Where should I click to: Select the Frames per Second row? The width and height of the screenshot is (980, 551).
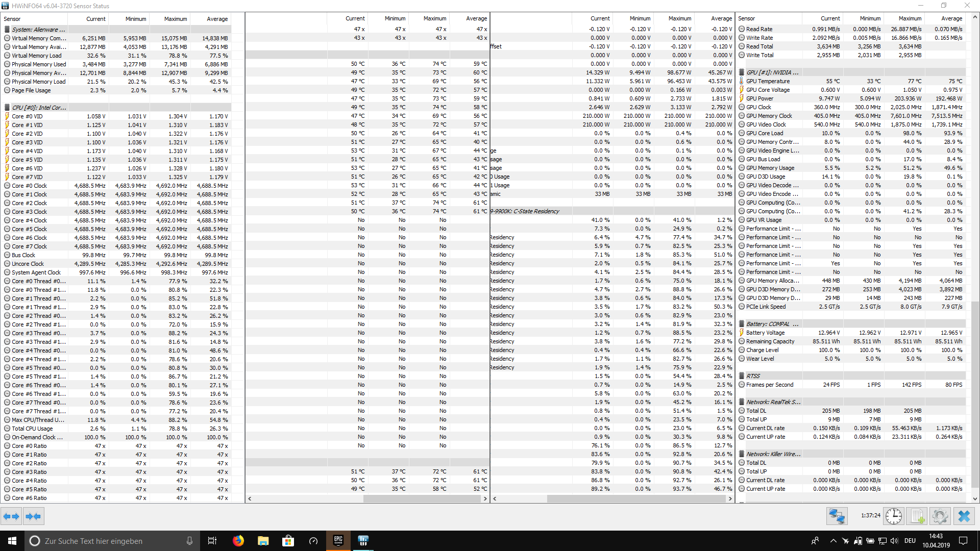tap(851, 385)
